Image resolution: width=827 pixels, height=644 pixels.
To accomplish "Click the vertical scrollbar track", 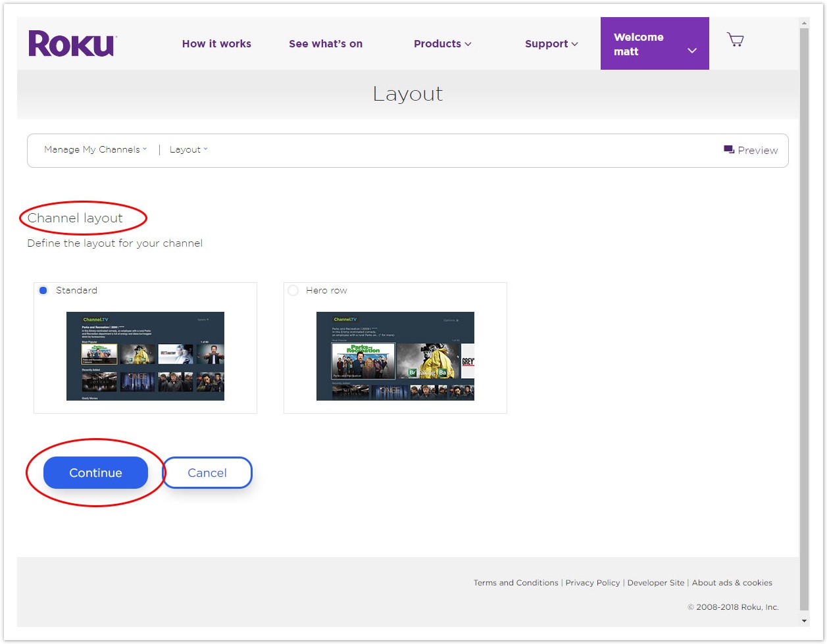I will click(x=804, y=322).
